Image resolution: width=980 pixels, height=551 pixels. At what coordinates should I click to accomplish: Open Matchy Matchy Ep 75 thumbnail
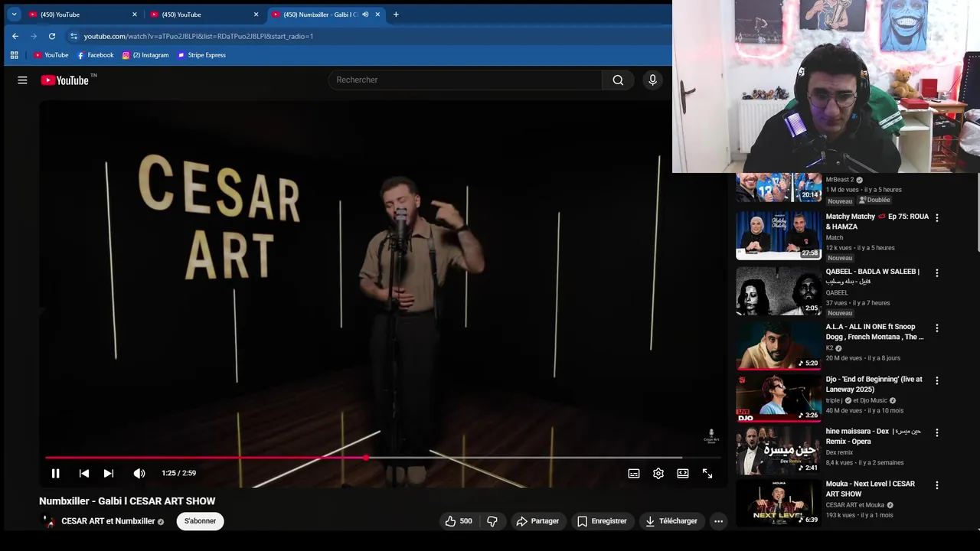(x=779, y=236)
